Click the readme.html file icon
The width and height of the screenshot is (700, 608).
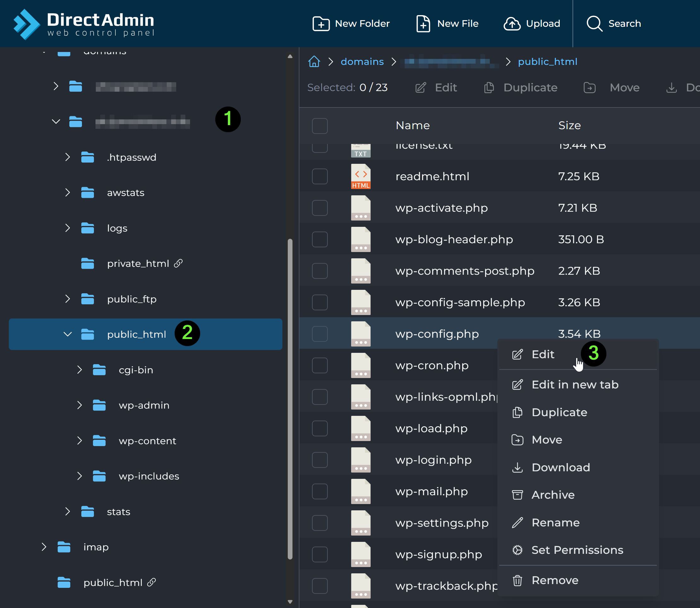(361, 176)
